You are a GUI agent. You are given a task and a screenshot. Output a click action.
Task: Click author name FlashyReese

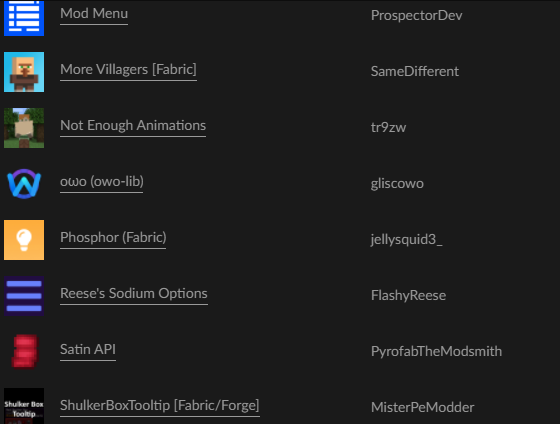click(408, 295)
